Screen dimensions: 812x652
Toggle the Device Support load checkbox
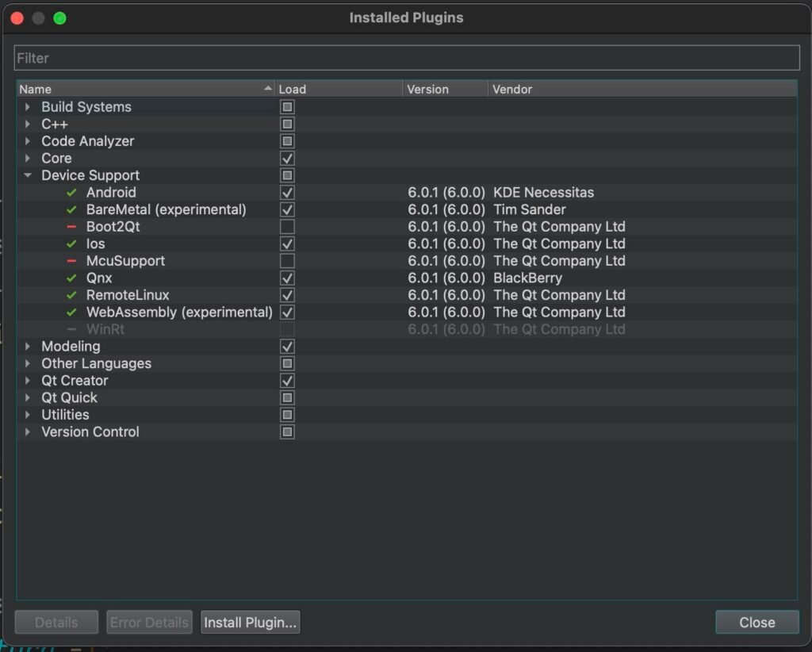coord(287,175)
